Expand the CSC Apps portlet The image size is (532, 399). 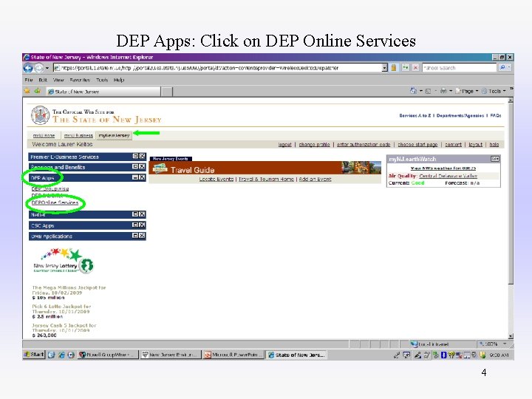pos(135,225)
